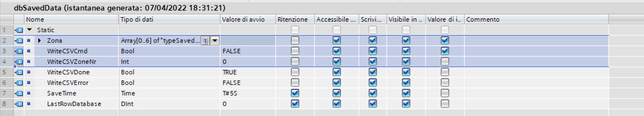
Task: Click the tag icon in SaveTime row
Action: [x=19, y=93]
